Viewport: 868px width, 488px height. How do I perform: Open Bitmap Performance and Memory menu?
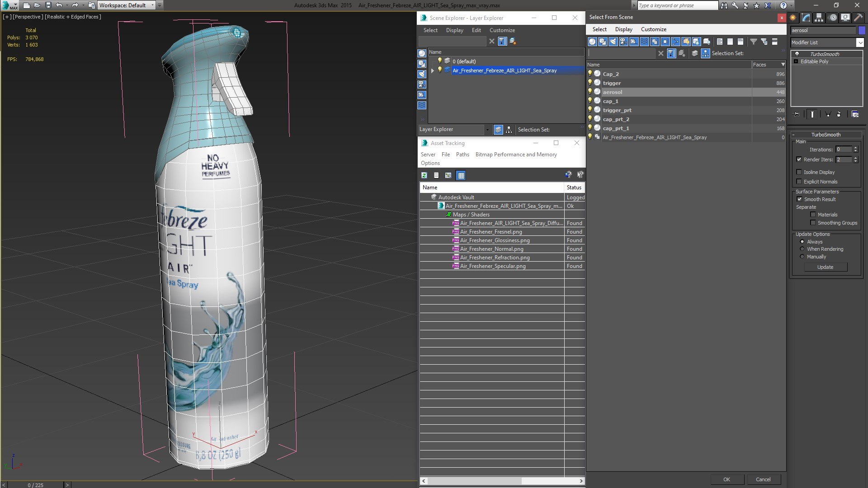pos(516,155)
